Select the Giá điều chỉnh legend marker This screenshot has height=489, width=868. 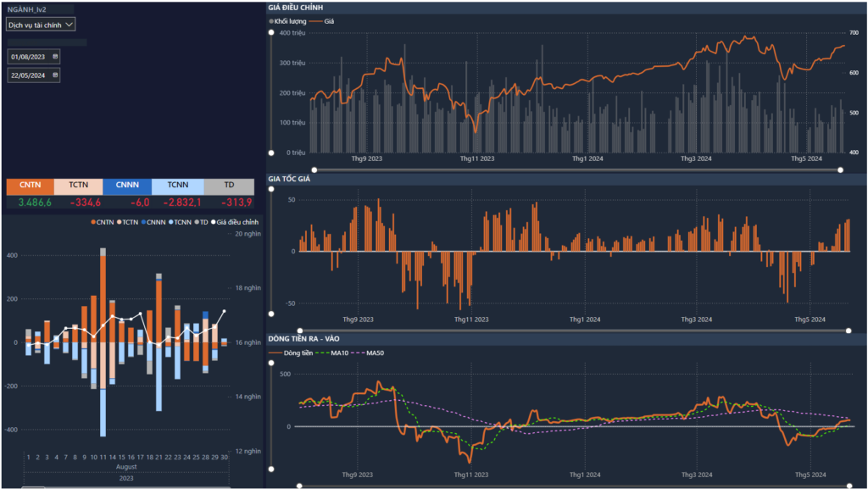(214, 222)
